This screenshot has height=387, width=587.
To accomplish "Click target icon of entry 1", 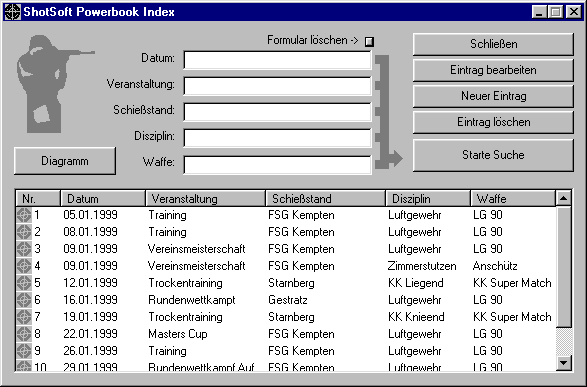I will point(24,215).
